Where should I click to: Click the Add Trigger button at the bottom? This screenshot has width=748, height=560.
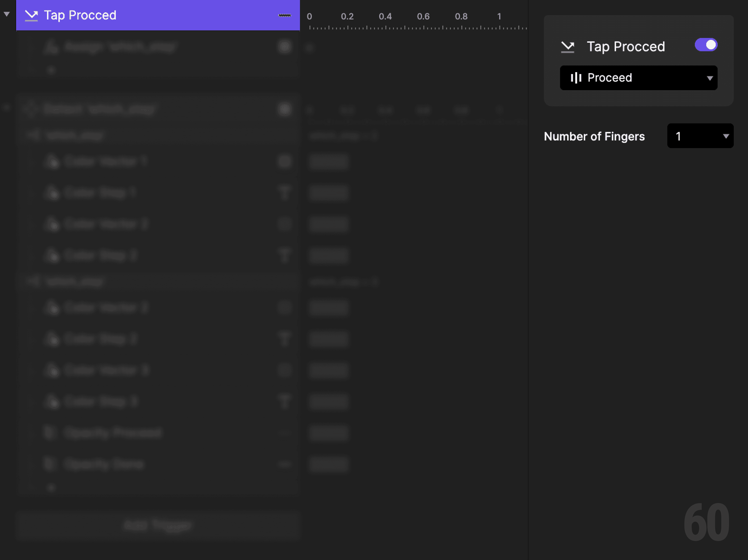(158, 525)
